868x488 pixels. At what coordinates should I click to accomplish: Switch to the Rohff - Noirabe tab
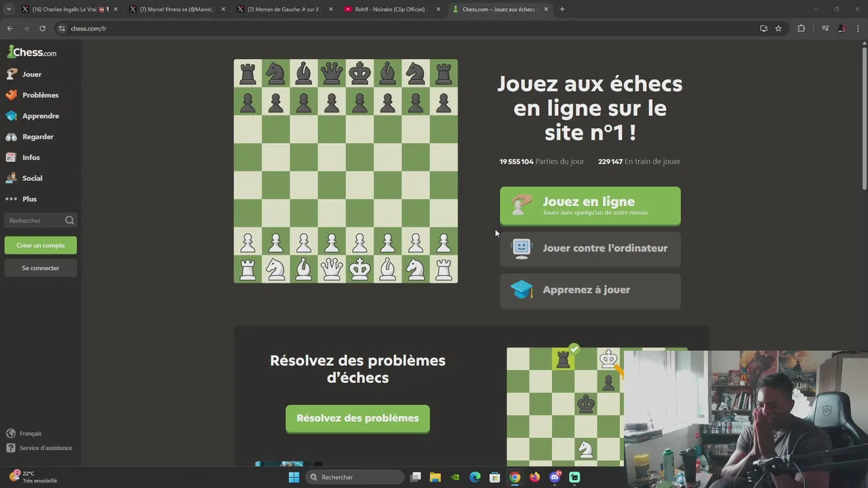[x=391, y=9]
